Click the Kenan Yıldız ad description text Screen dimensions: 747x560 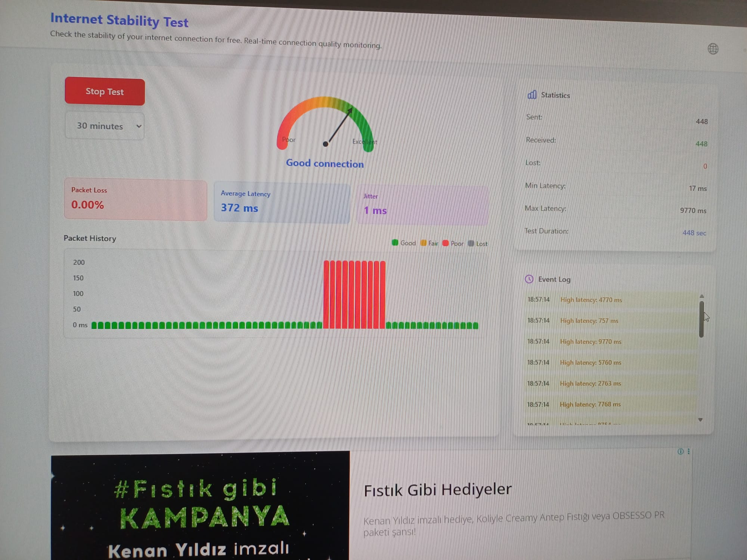pyautogui.click(x=514, y=524)
